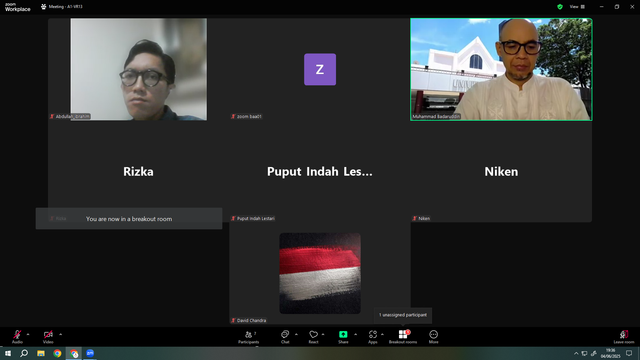This screenshot has width=640, height=360.
Task: Open Breakout rooms management
Action: coord(403,337)
